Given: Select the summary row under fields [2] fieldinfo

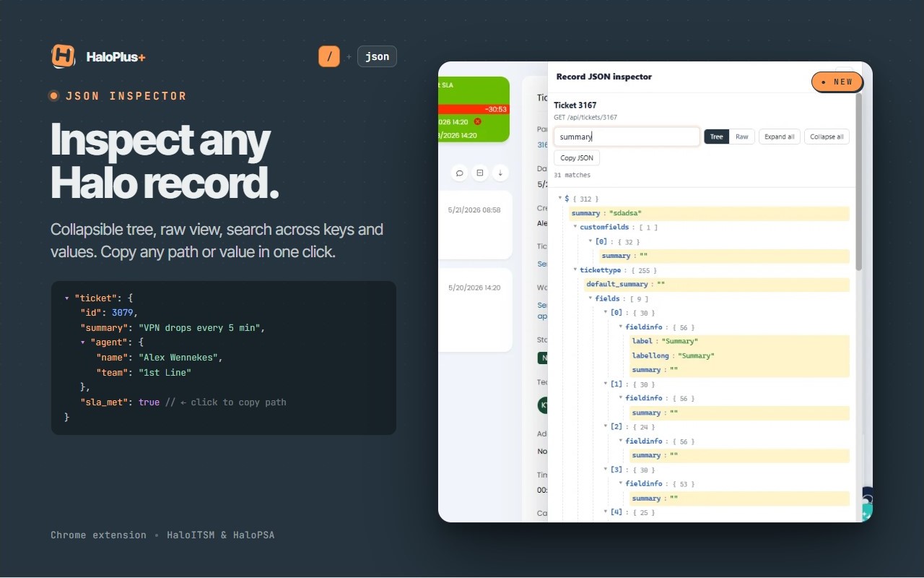Looking at the screenshot, I should coord(739,455).
